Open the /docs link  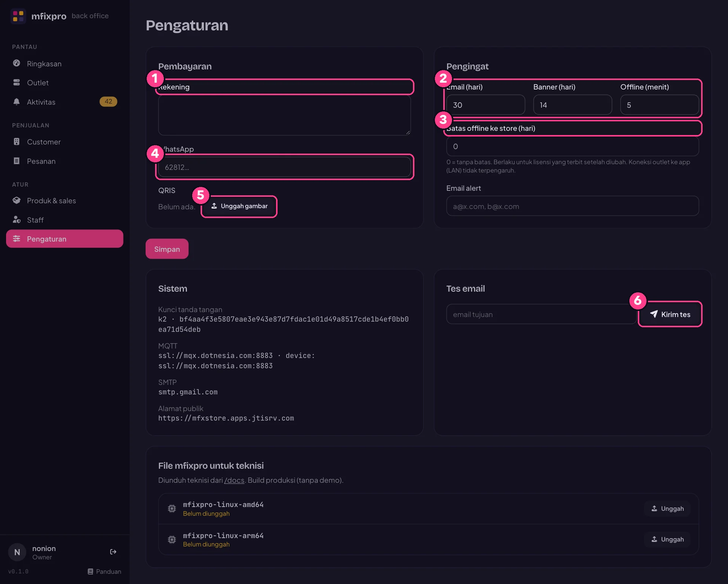click(234, 480)
